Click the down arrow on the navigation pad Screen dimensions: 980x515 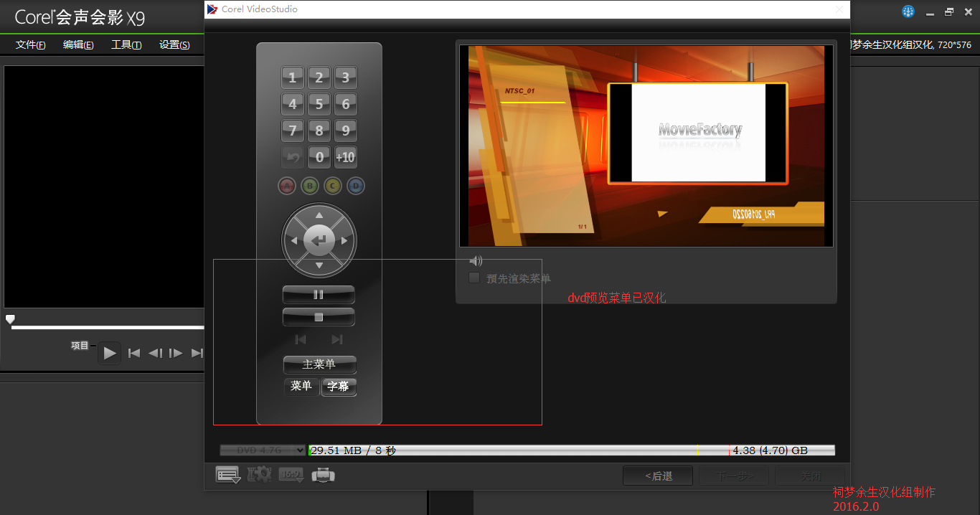[x=319, y=265]
